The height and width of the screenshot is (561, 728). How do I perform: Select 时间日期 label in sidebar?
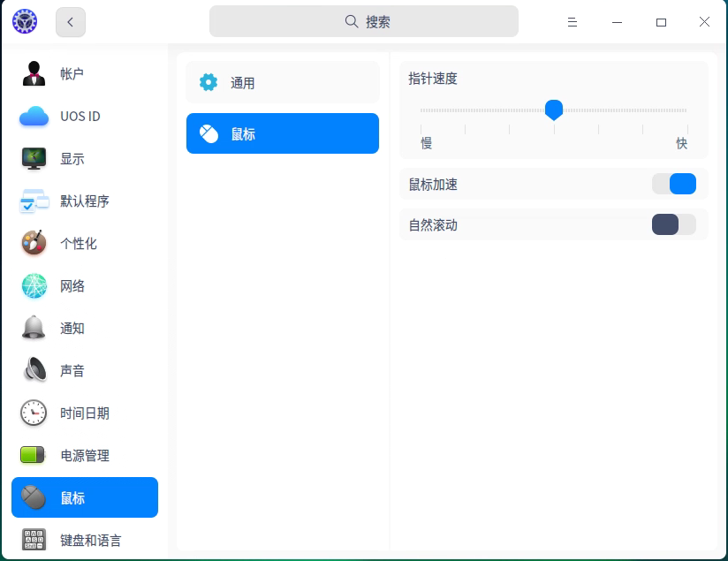pos(85,413)
